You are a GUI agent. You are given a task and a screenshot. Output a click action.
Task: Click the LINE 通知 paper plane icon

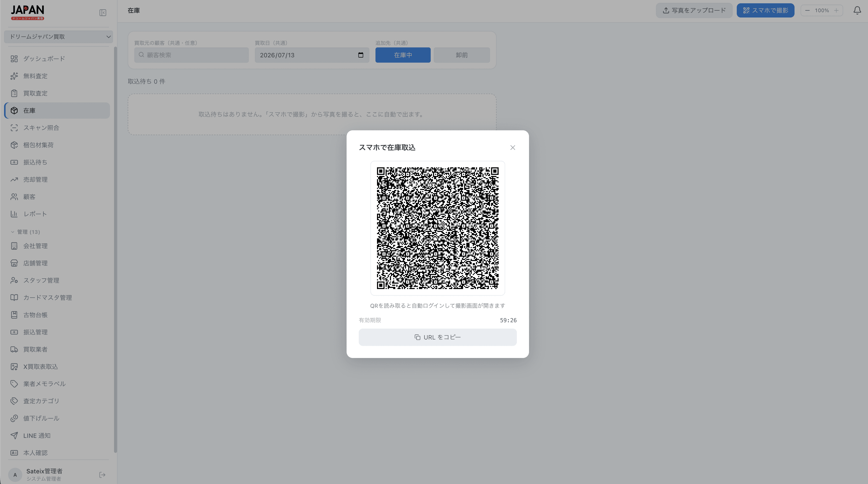pyautogui.click(x=14, y=436)
